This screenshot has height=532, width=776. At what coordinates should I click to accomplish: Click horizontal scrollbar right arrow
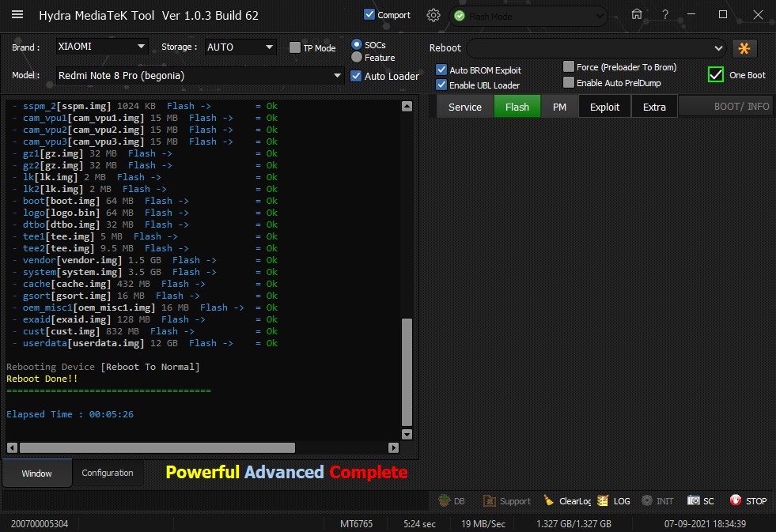(393, 447)
